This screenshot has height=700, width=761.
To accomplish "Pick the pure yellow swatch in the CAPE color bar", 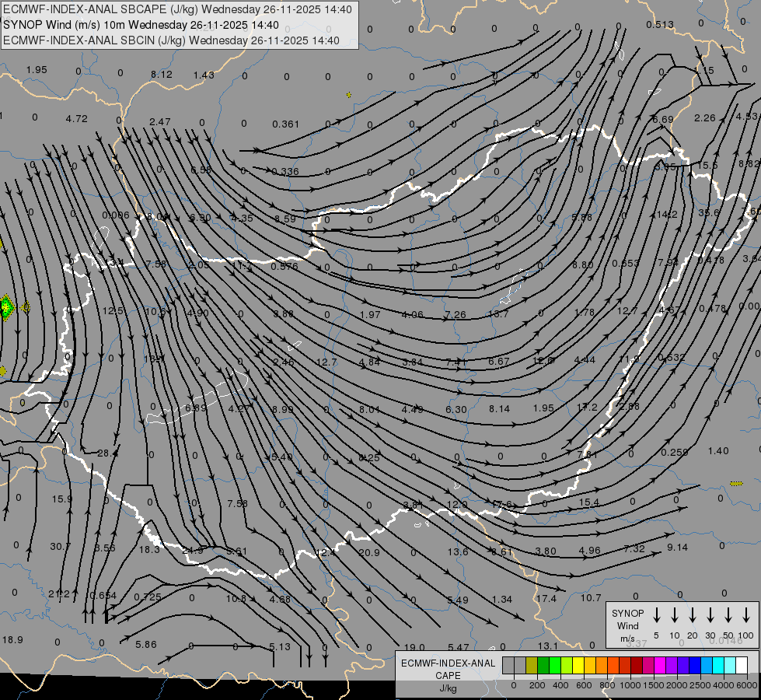I will click(x=578, y=665).
